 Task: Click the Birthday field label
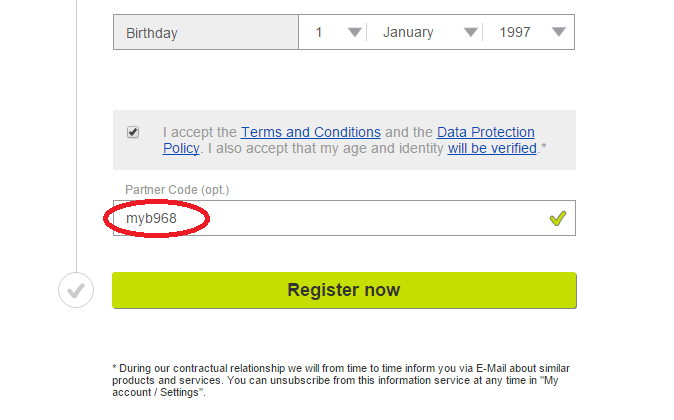pyautogui.click(x=152, y=33)
